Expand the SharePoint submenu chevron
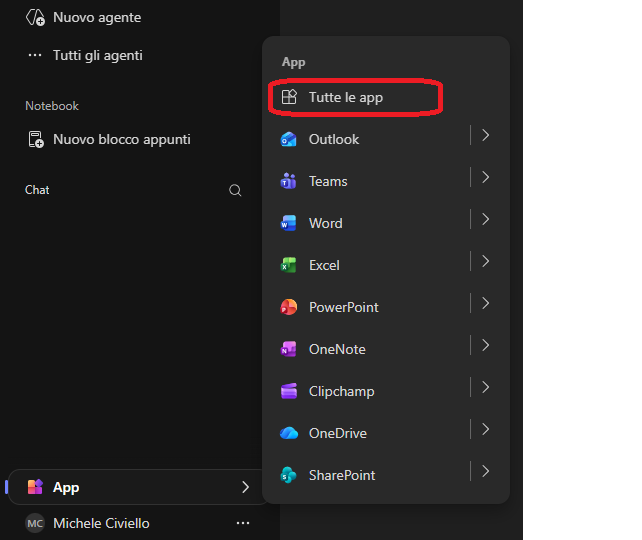Screen dimensions: 642x540 486,471
